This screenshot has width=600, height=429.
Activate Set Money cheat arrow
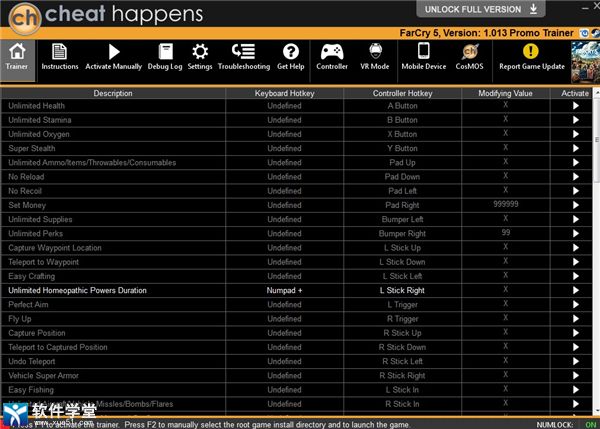coord(576,205)
